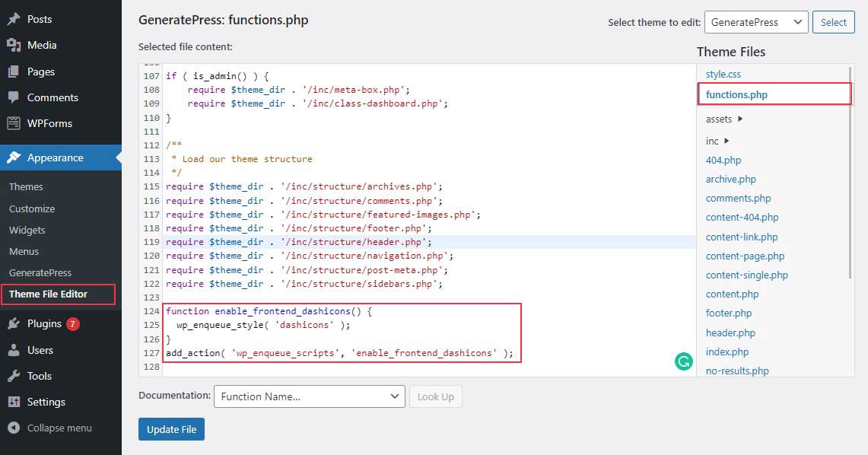Open content-page.php file
The height and width of the screenshot is (455, 868).
click(745, 256)
